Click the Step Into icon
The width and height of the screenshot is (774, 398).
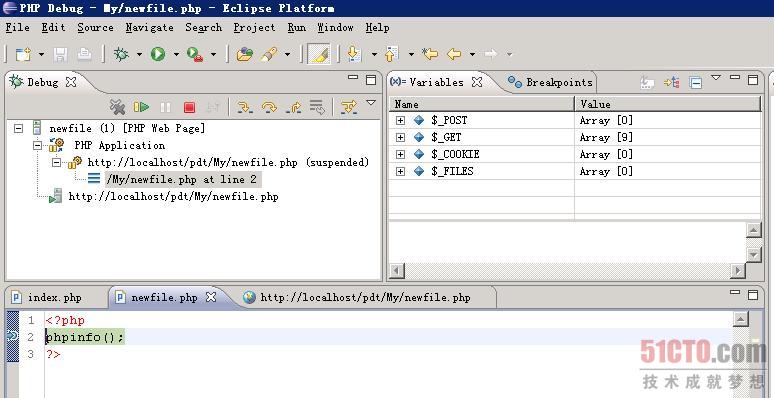[x=245, y=107]
